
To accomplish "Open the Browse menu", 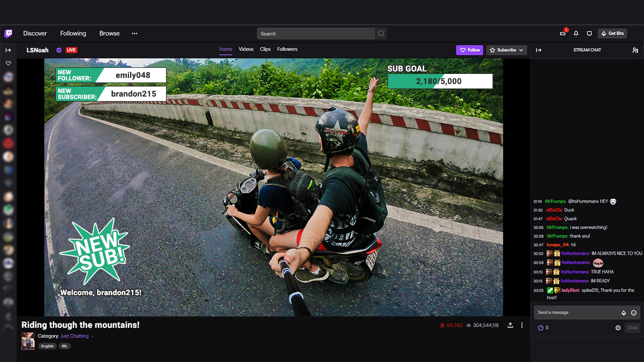I will pos(109,33).
